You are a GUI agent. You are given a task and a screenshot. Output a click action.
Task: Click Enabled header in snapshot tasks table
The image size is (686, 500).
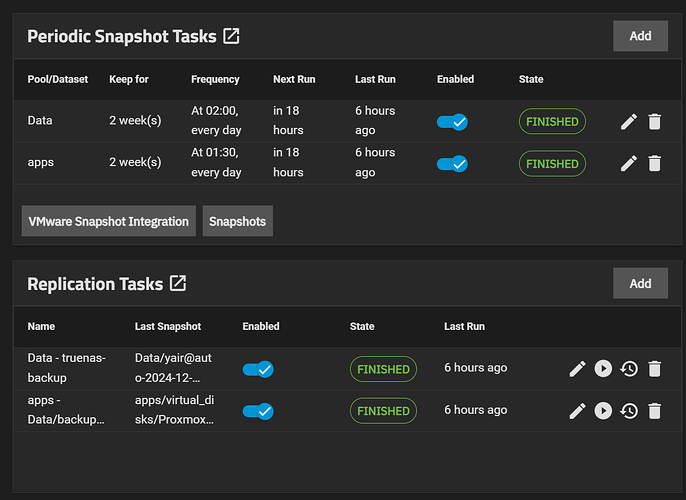[x=455, y=79]
